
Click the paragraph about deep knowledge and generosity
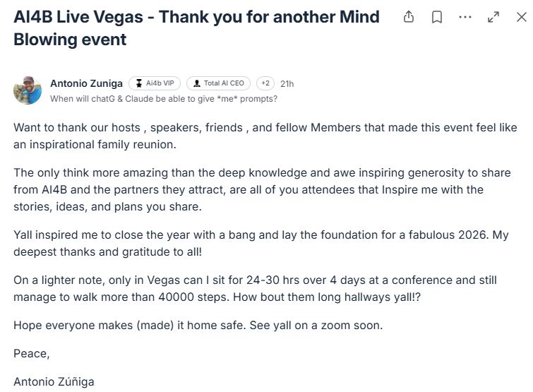click(261, 189)
